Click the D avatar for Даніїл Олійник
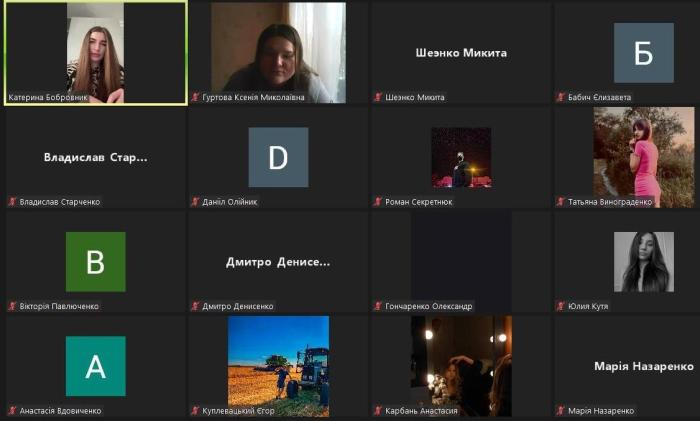 [278, 158]
